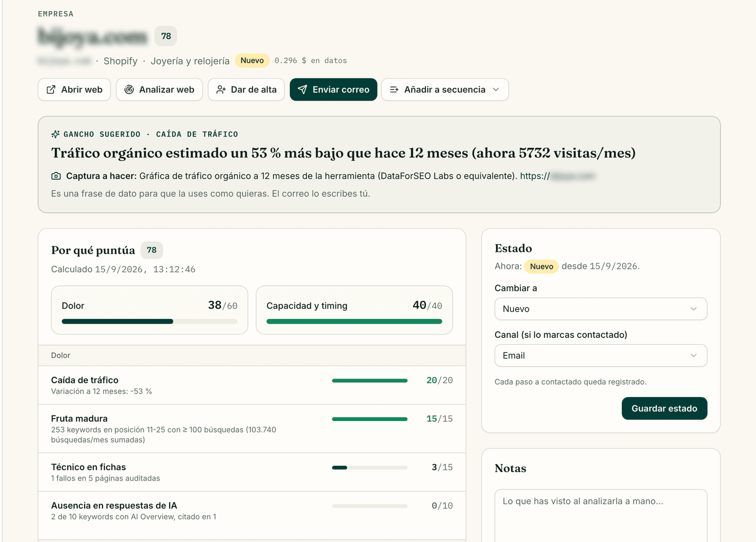Click the Analizar web button label
This screenshot has width=756, height=542.
(166, 90)
